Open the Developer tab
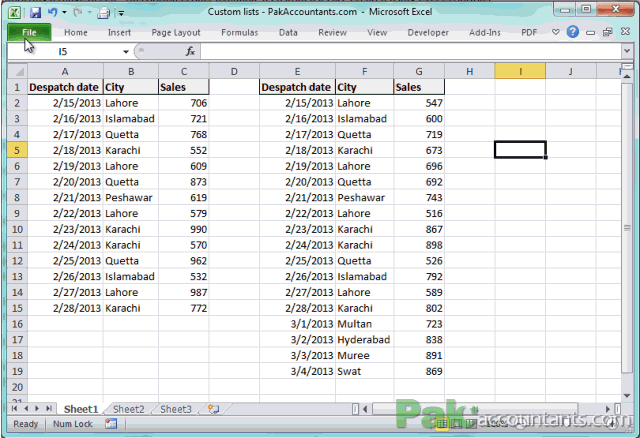Screen dimensions: 640x438 pyautogui.click(x=428, y=33)
